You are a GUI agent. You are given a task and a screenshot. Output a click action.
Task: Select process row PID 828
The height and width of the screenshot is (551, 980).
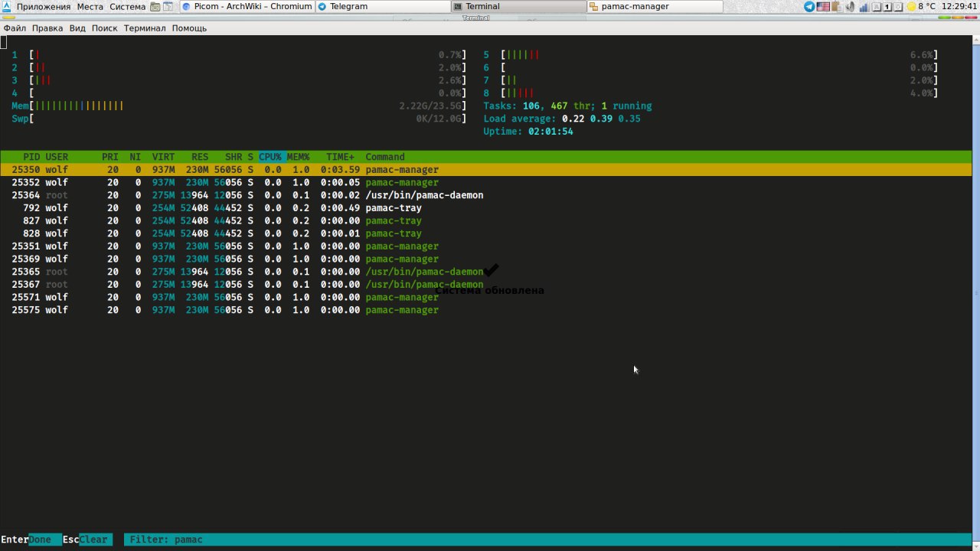tap(486, 233)
